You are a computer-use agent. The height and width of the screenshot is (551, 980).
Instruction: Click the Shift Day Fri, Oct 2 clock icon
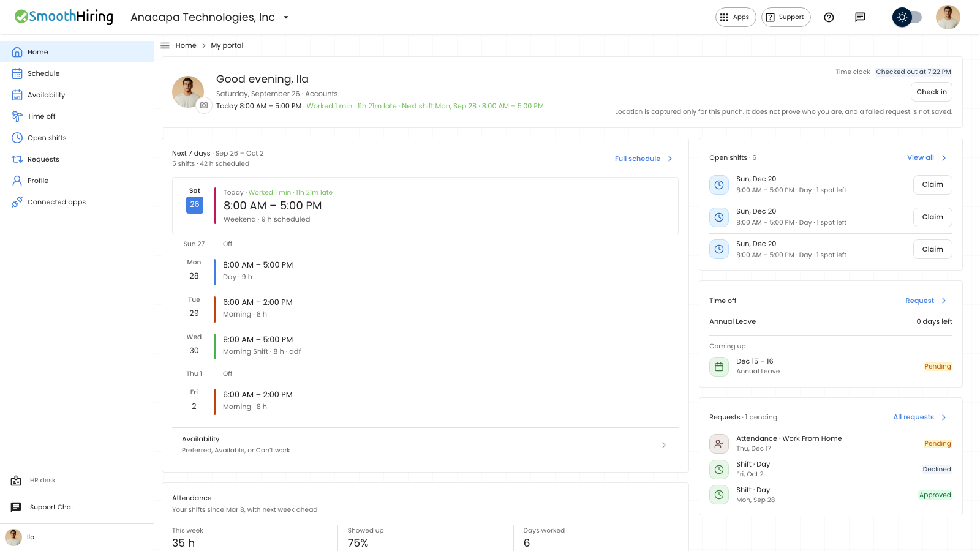pos(719,470)
